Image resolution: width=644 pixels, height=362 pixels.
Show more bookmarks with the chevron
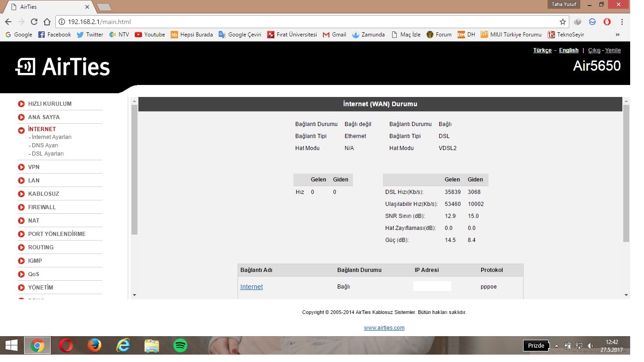618,35
